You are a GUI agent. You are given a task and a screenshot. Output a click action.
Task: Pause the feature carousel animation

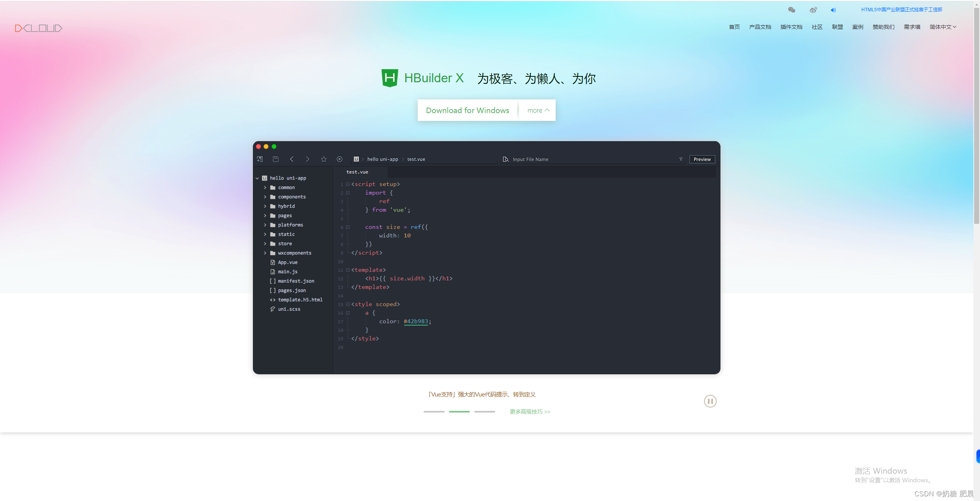[x=710, y=401]
